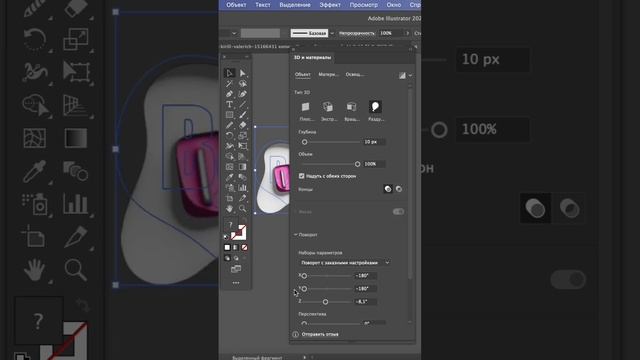Select the Curvature tool
640x360 pixels.
coord(242,94)
